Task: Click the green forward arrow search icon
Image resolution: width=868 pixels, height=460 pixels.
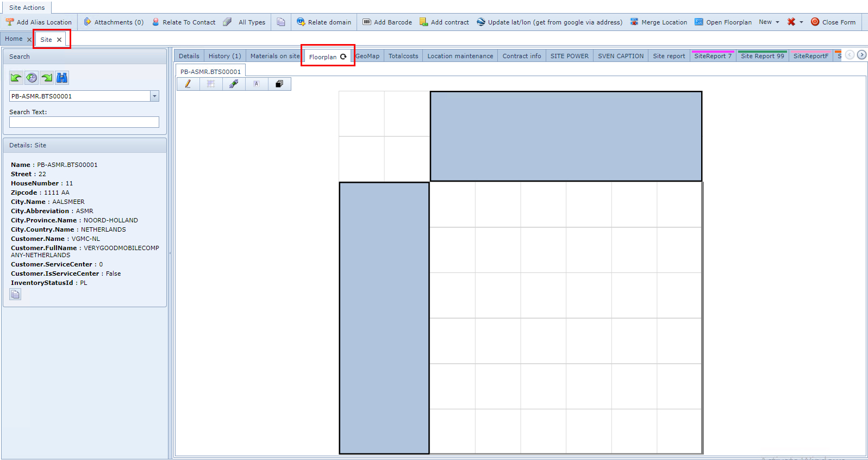Action: point(47,78)
